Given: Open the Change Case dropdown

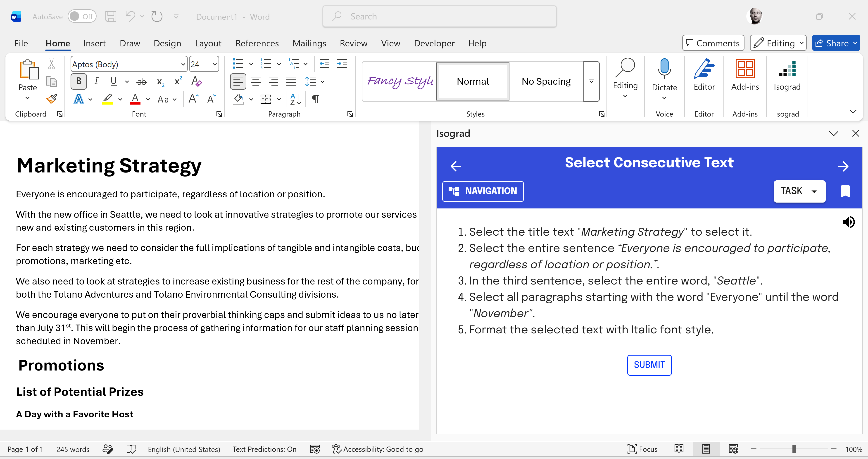Looking at the screenshot, I should [167, 99].
